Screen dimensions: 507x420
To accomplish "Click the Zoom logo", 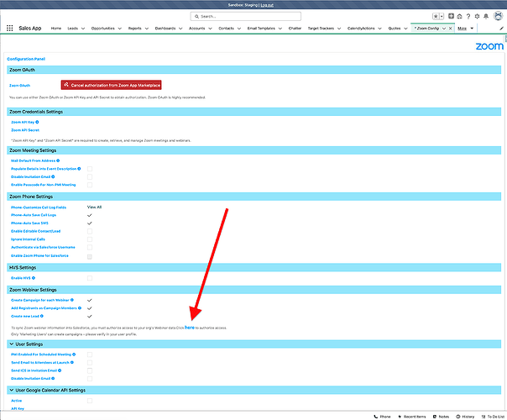I will (489, 46).
